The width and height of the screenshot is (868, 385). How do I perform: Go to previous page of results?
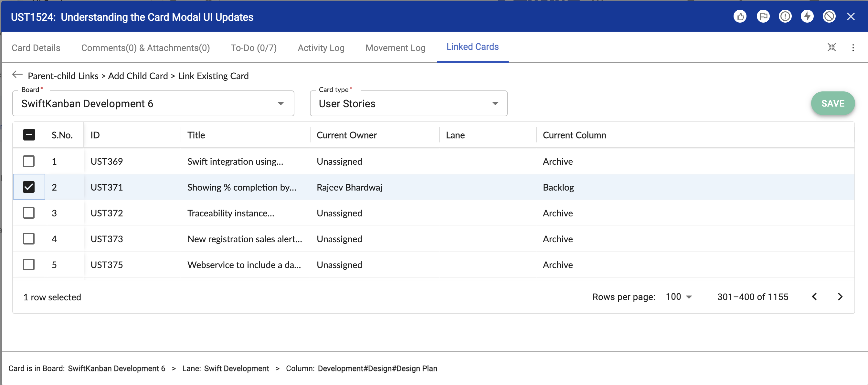click(814, 297)
